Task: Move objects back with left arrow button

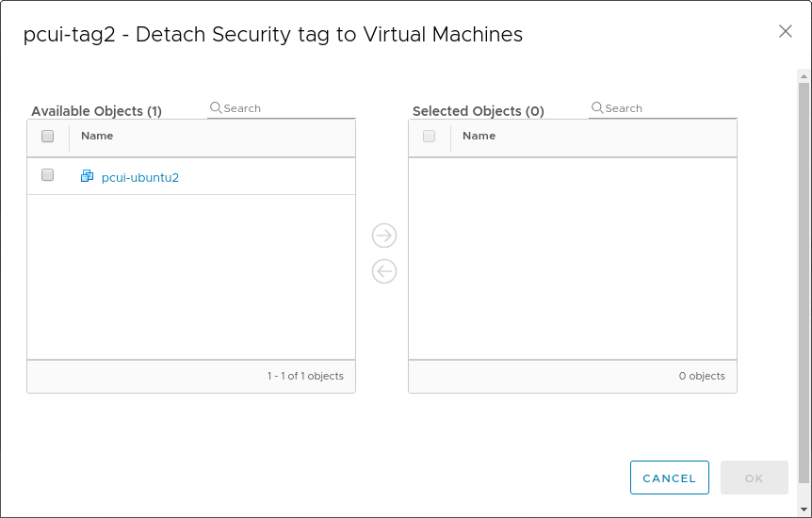Action: (x=384, y=271)
